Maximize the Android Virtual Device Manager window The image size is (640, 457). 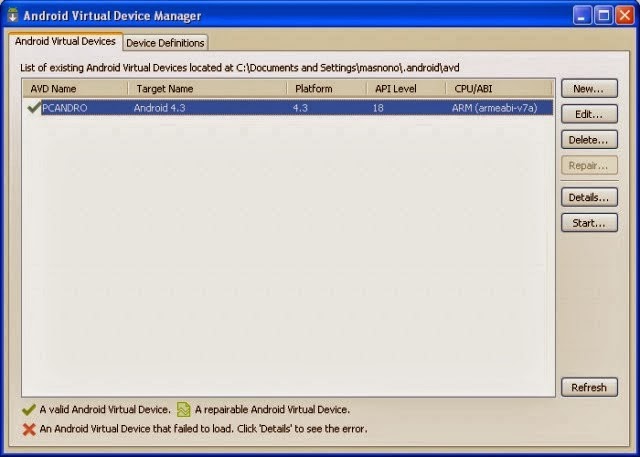click(603, 16)
